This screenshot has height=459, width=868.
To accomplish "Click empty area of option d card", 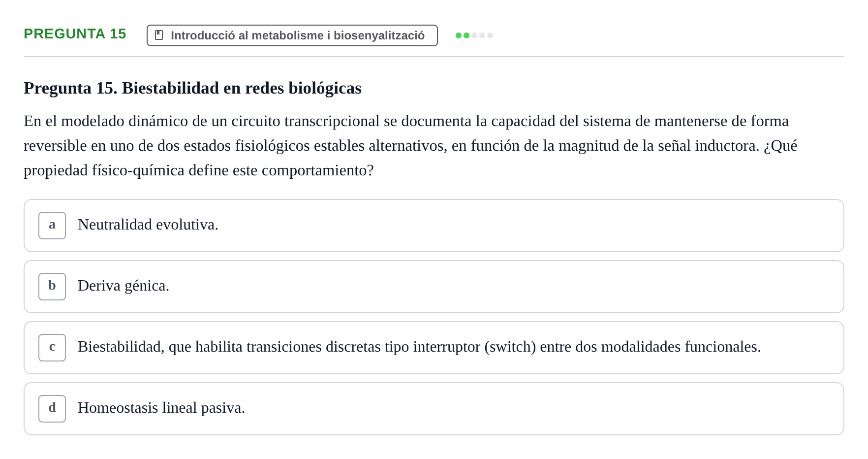I will pos(541,409).
